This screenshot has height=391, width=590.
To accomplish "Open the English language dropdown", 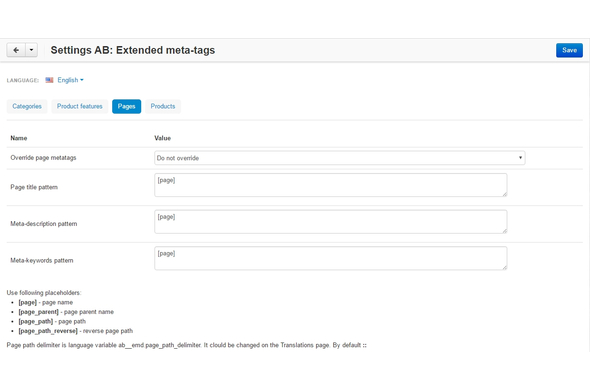I will click(x=70, y=80).
